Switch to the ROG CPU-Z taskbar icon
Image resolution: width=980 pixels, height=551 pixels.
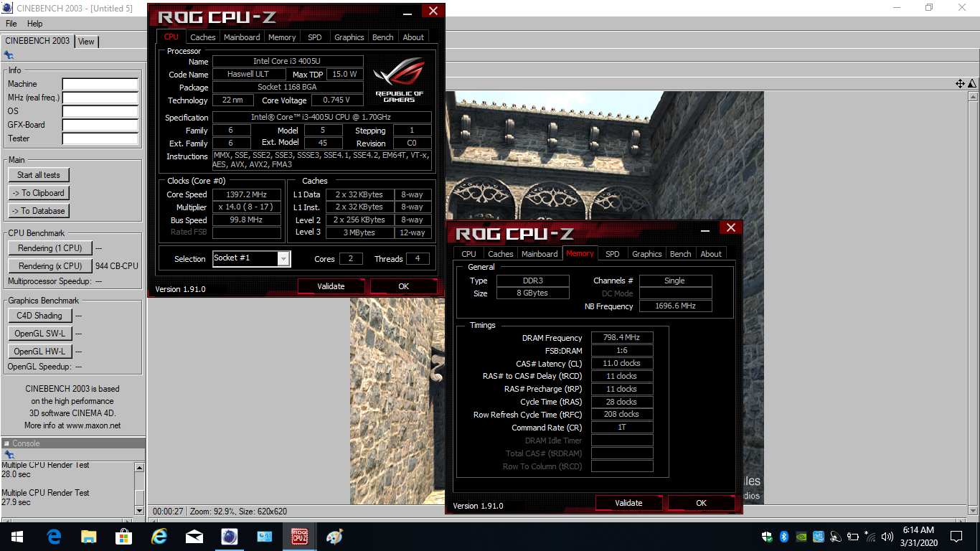[x=299, y=536]
